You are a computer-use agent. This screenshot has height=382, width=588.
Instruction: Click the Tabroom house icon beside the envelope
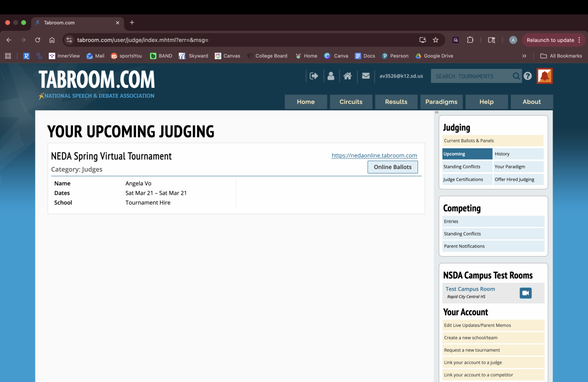click(x=348, y=76)
